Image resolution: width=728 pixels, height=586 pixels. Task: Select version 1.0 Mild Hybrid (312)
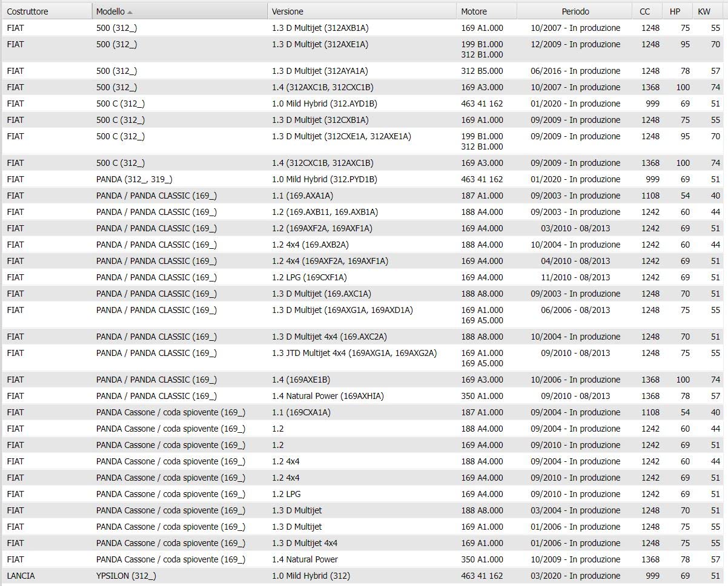pos(311,576)
